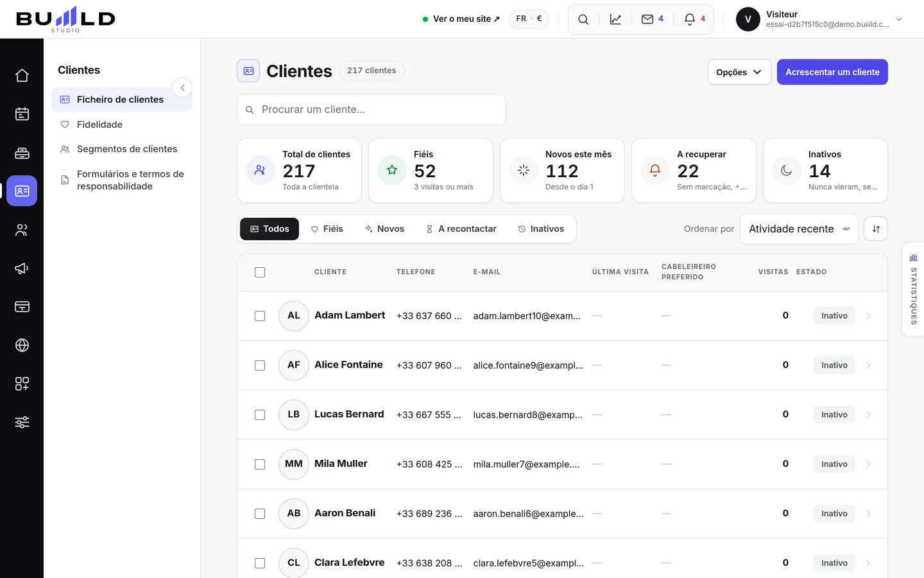This screenshot has height=578, width=924.
Task: Open Ver o meu site link
Action: [461, 19]
